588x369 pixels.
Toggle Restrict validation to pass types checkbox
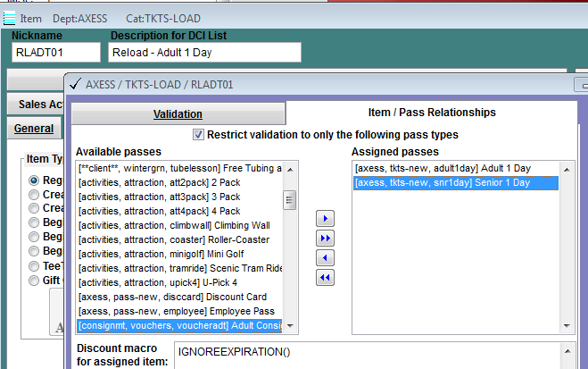(198, 134)
